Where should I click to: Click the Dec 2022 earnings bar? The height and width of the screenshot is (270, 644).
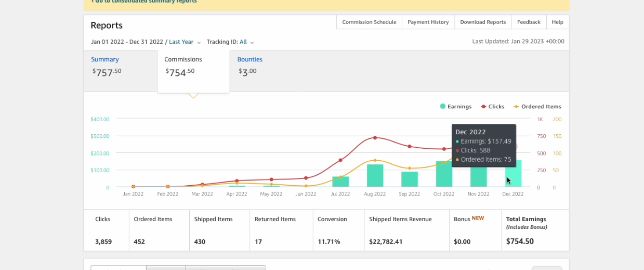point(513,174)
